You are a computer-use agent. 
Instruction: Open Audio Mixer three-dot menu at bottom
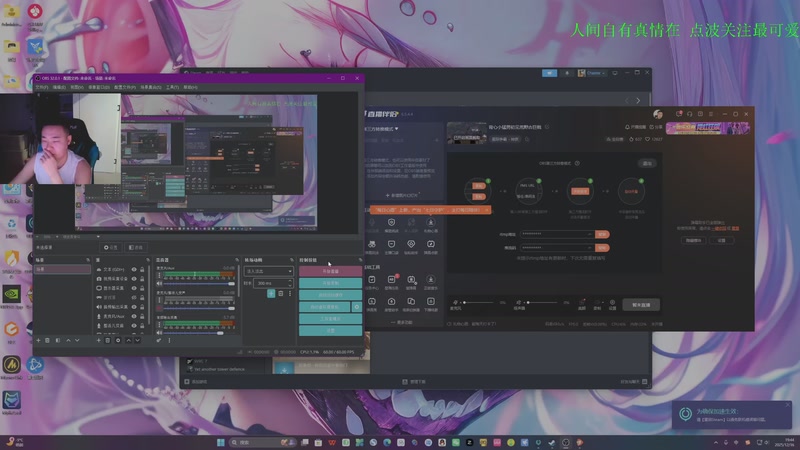169,340
